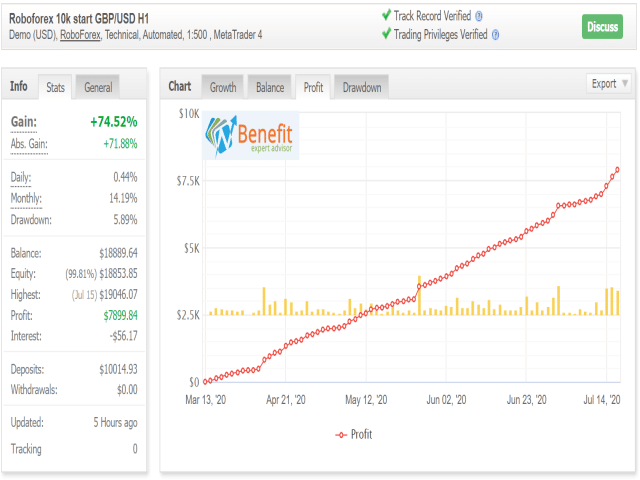640x480 pixels.
Task: Click the Benefit expert advisor logo
Action: 251,136
